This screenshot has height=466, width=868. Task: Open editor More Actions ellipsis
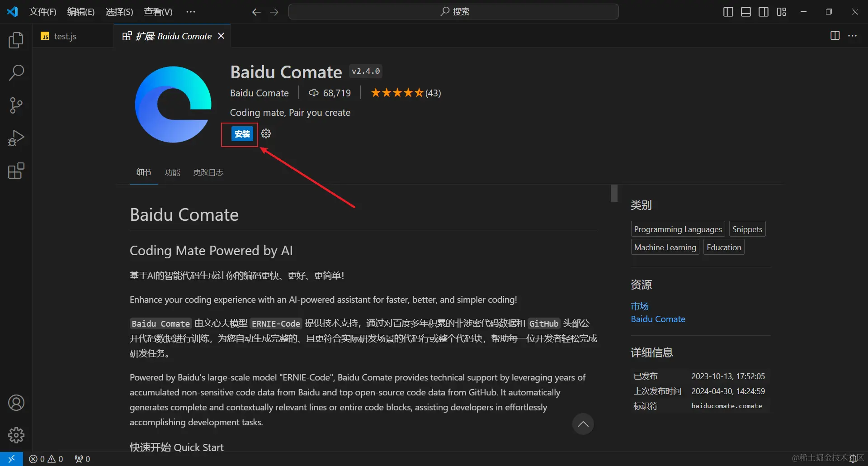coord(853,36)
